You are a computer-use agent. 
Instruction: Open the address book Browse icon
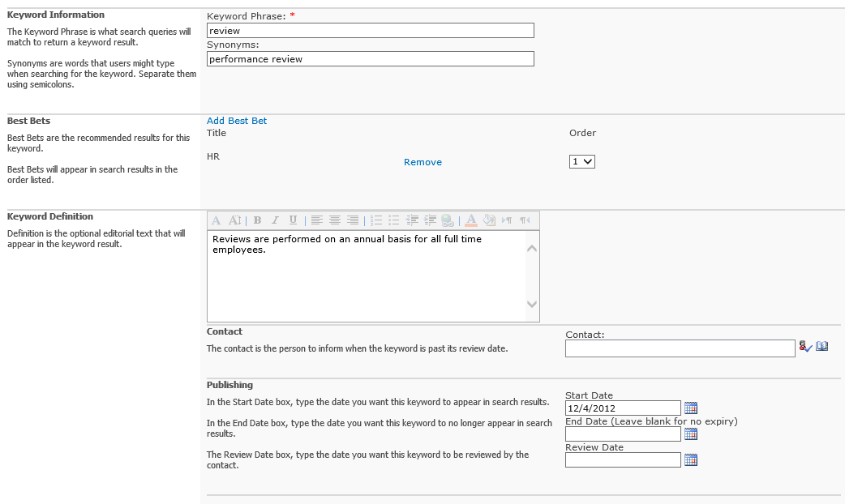click(821, 347)
